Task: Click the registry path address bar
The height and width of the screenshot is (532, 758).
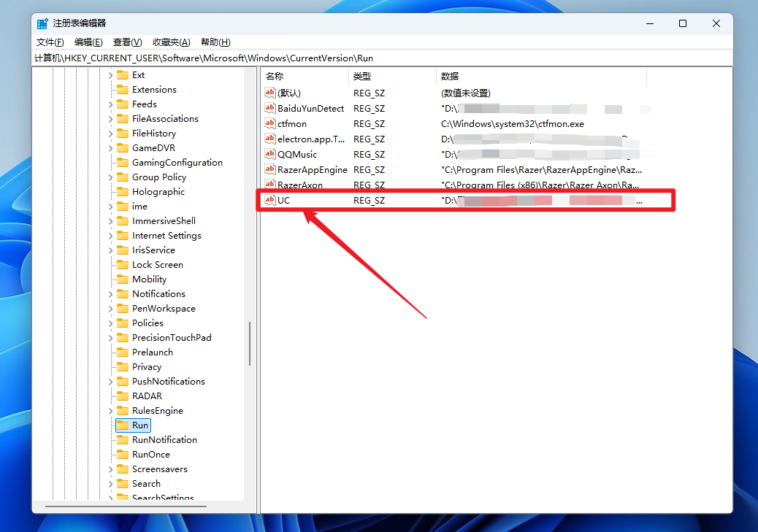Action: (382, 58)
